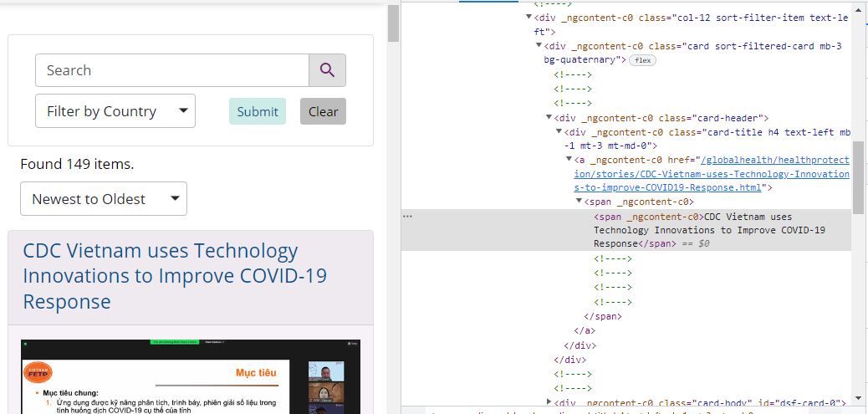Click the 'Found 149 items.' text

coord(77,165)
